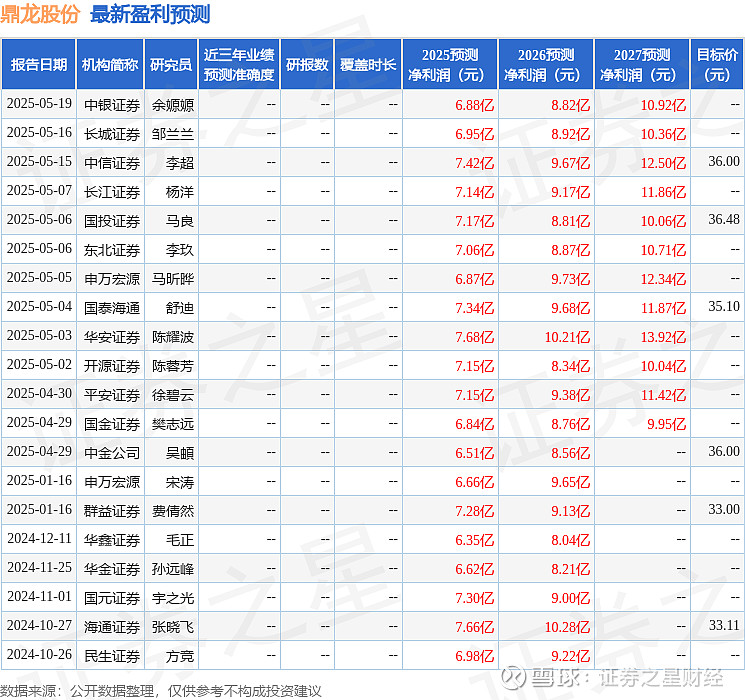The image size is (745, 700).
Task: Click researcher name 余嫄嫄
Action: [173, 105]
